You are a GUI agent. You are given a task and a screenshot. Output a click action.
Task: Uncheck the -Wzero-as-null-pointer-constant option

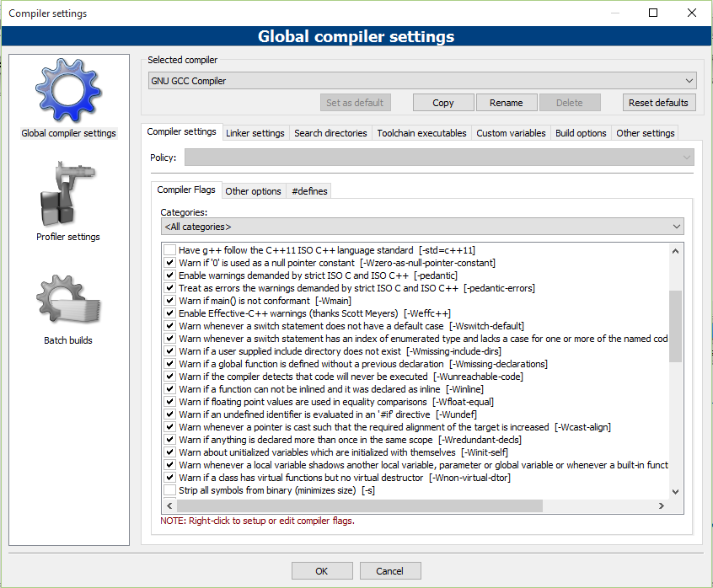coord(169,263)
